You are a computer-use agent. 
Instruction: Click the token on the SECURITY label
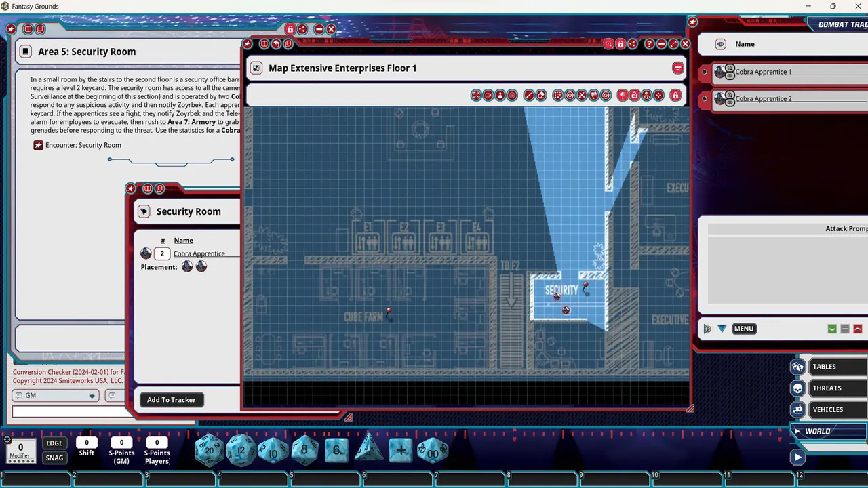pyautogui.click(x=557, y=296)
